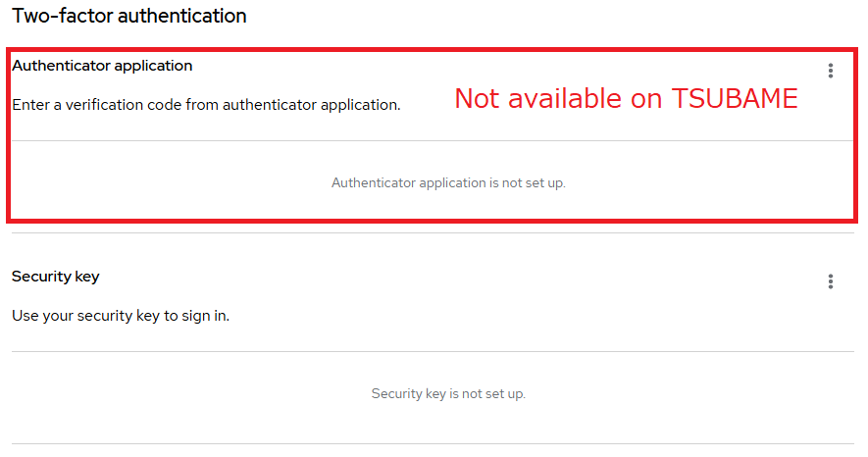Viewport: 868px width, 457px height.
Task: Click the left edge of the red highlight box
Action: (x=9, y=133)
